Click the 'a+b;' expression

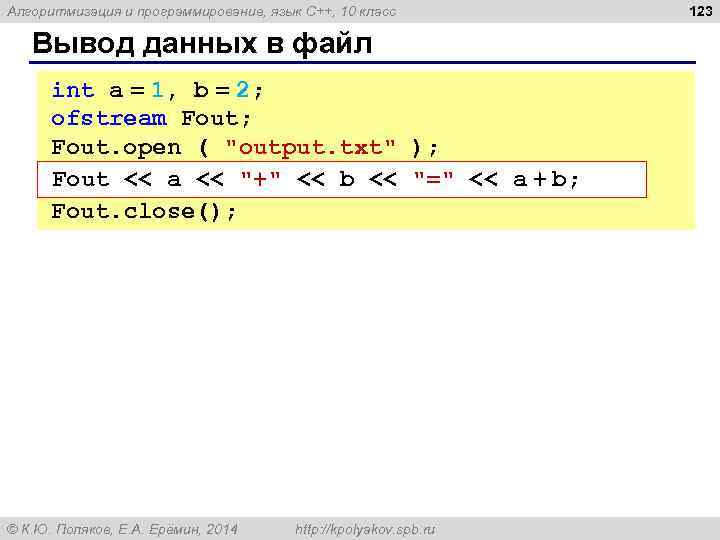(x=546, y=179)
